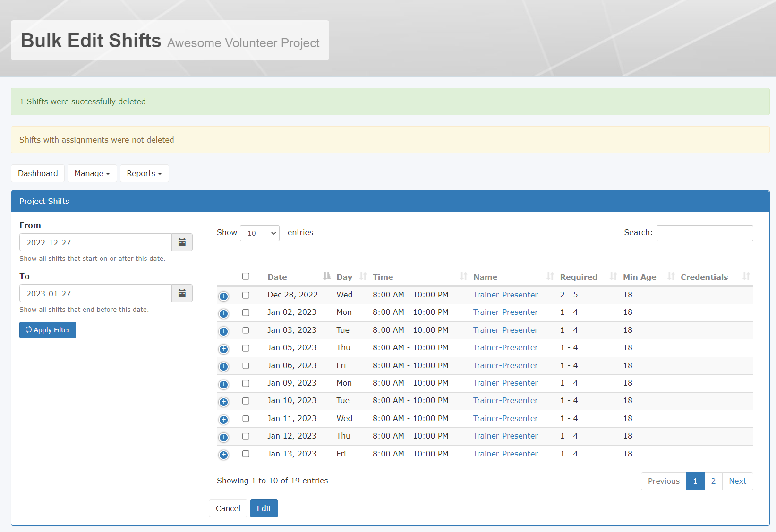The width and height of the screenshot is (776, 532).
Task: Check the select-all checkbox in the table header
Action: 246,276
